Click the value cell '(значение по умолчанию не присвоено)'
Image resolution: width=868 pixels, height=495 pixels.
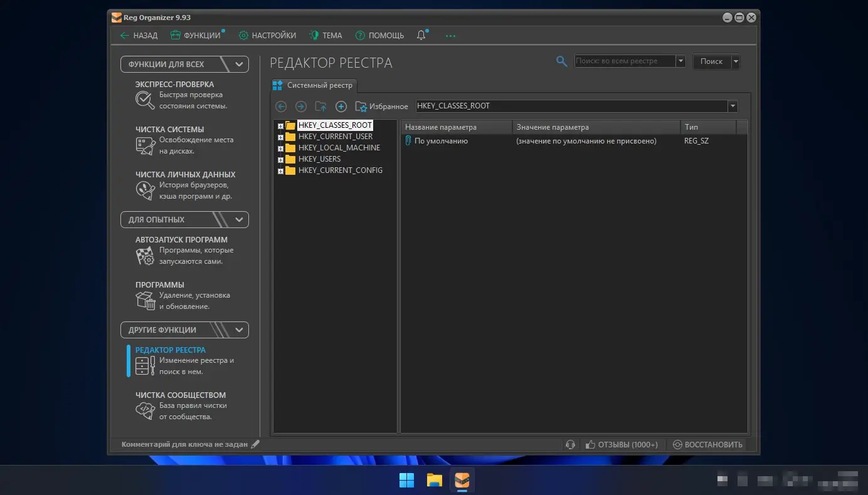586,141
